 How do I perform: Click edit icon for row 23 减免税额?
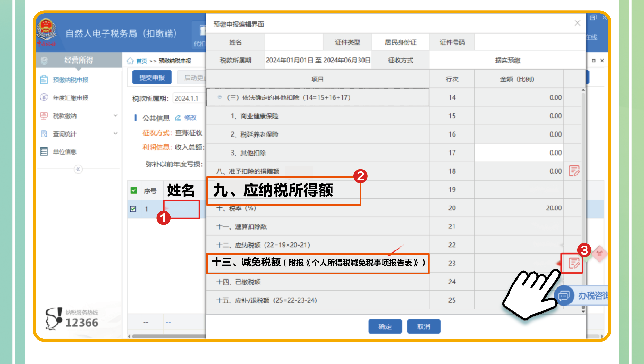click(x=574, y=263)
